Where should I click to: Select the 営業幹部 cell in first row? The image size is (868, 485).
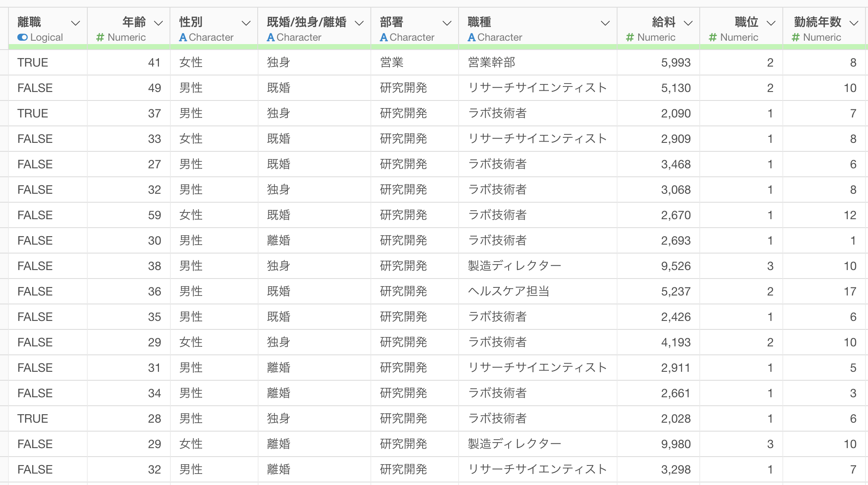coord(492,62)
